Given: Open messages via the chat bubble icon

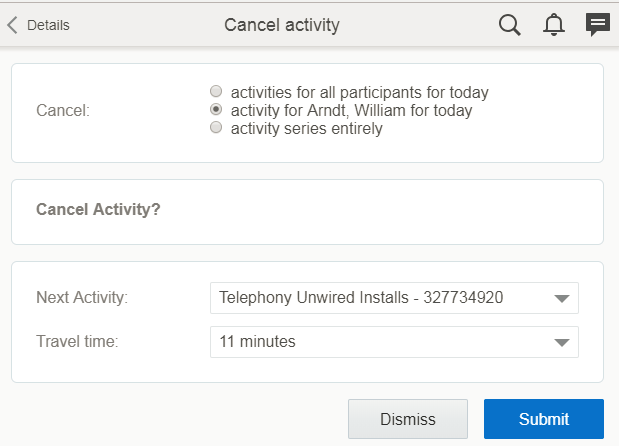Looking at the screenshot, I should (598, 25).
